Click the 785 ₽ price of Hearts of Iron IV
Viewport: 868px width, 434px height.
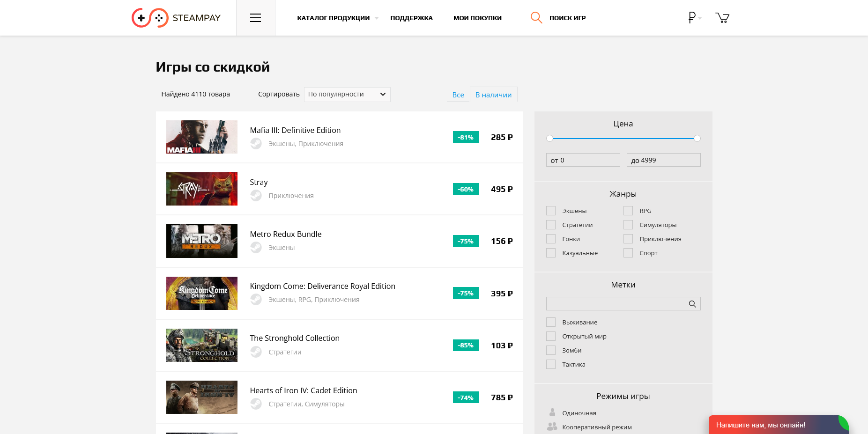coord(502,397)
